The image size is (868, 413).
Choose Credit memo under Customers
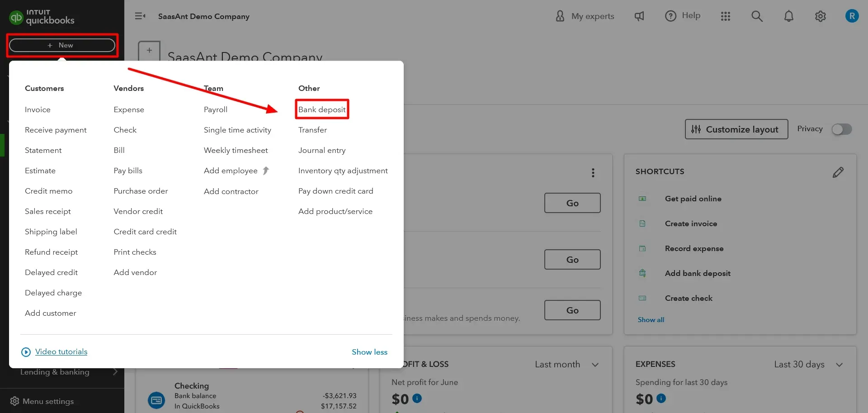(48, 191)
